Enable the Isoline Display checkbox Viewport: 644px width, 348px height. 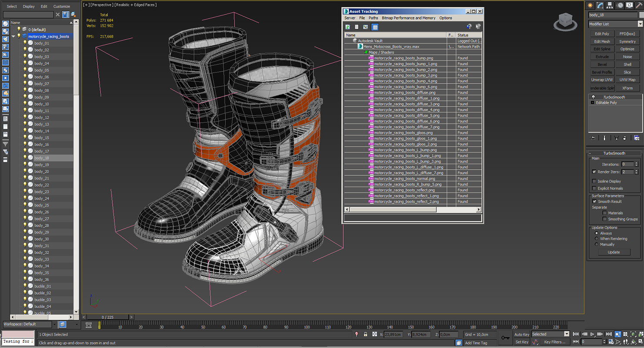[x=594, y=181]
